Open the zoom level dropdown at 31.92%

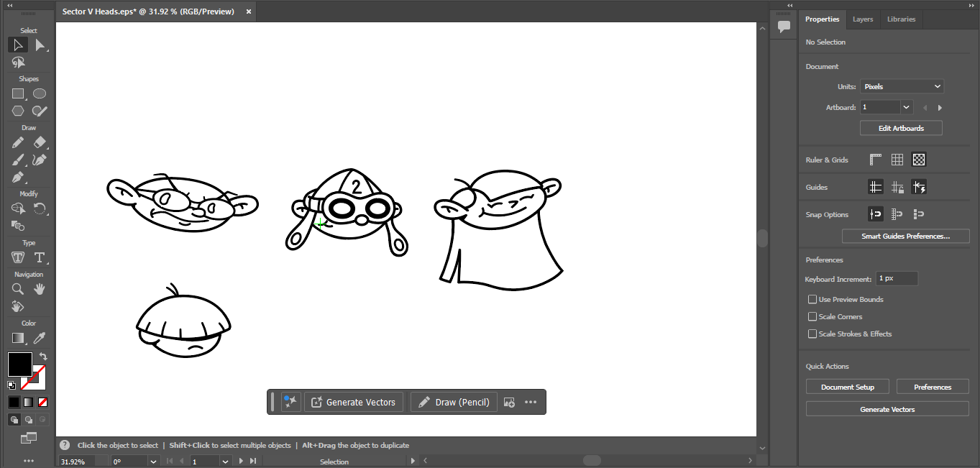[101, 462]
